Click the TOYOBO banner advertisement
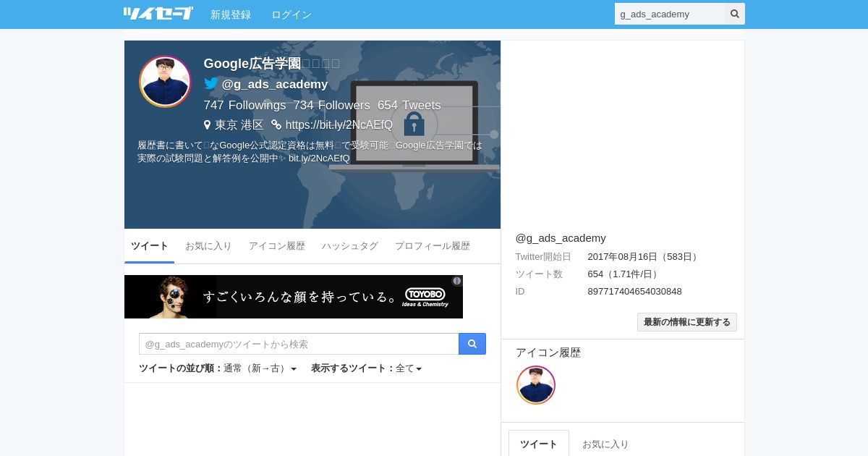This screenshot has width=868, height=456. tap(294, 297)
